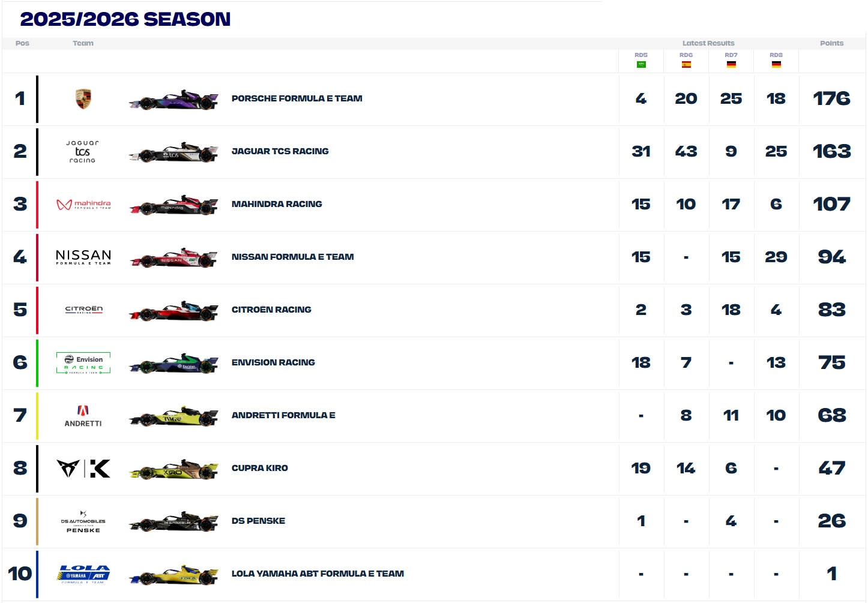Open the Mahindra Racing team name link
The width and height of the screenshot is (868, 603).
[277, 204]
